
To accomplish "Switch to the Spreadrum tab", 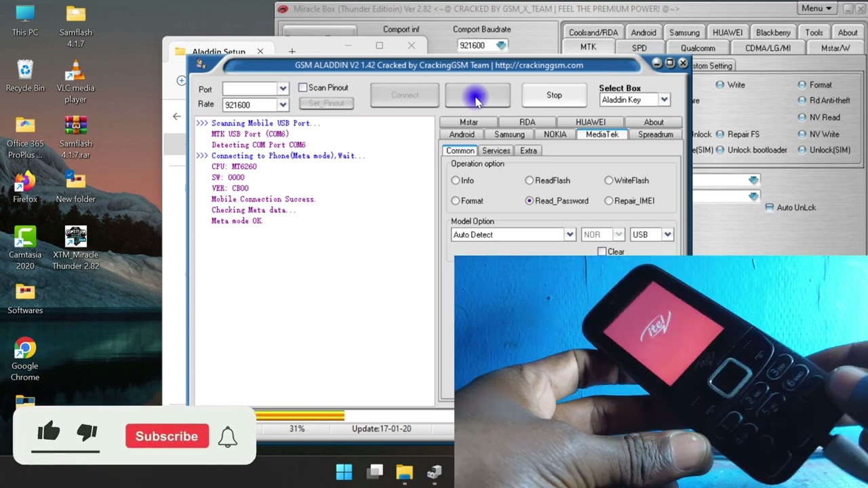I will (x=656, y=134).
